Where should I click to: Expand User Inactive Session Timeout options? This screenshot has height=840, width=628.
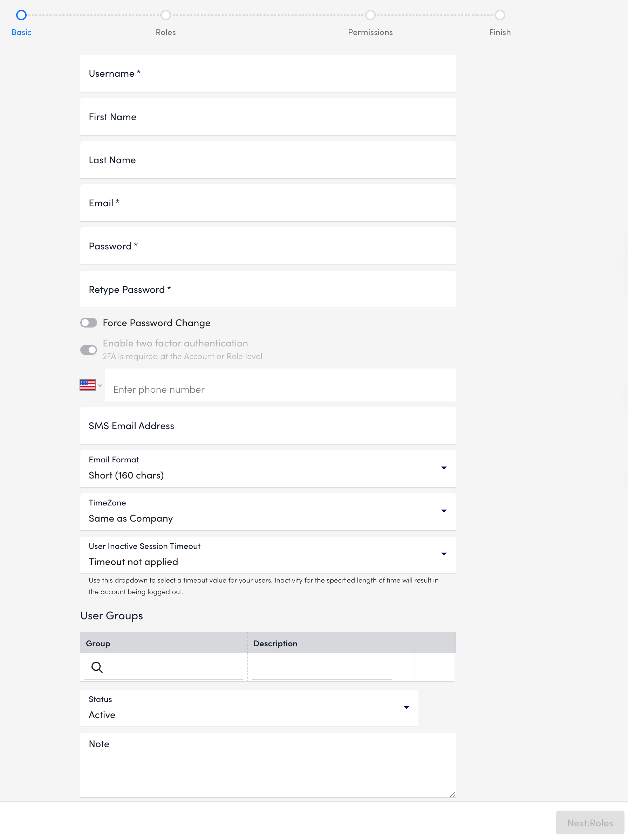click(443, 554)
